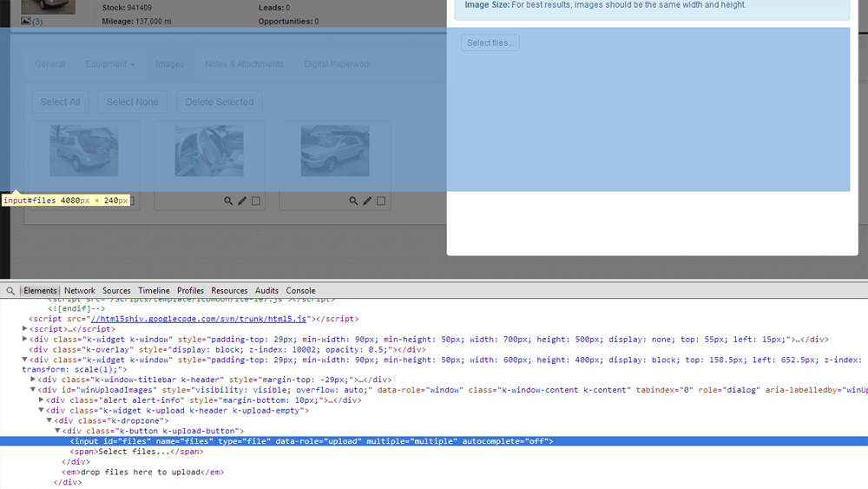
Task: Click the Leads: 0 text
Action: click(x=274, y=8)
